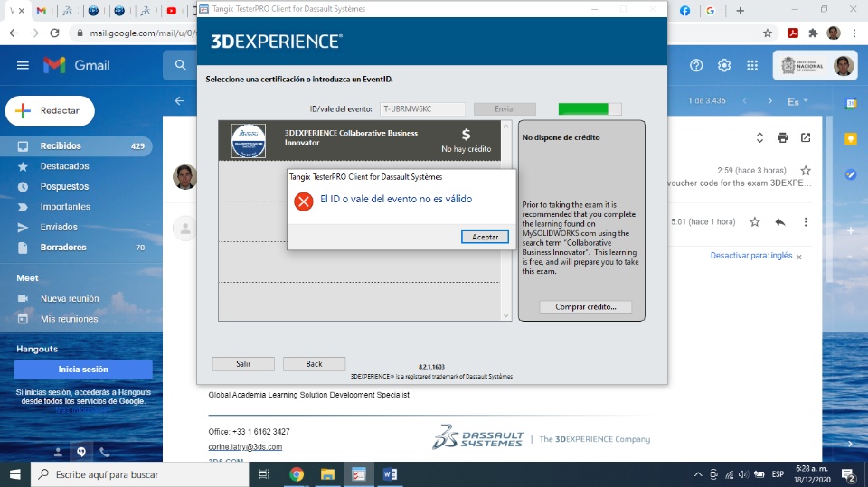Click the corine.latry@3ds.com email link
Image resolution: width=868 pixels, height=487 pixels.
(x=245, y=447)
